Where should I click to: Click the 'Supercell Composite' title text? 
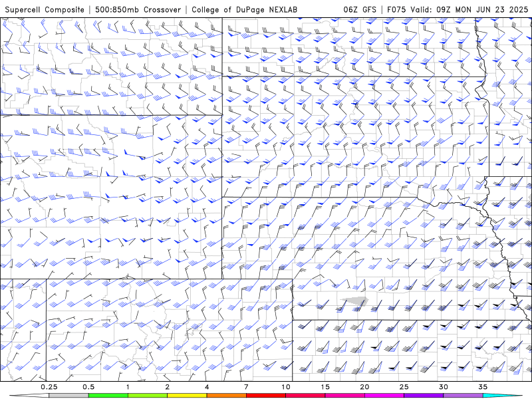(x=45, y=9)
